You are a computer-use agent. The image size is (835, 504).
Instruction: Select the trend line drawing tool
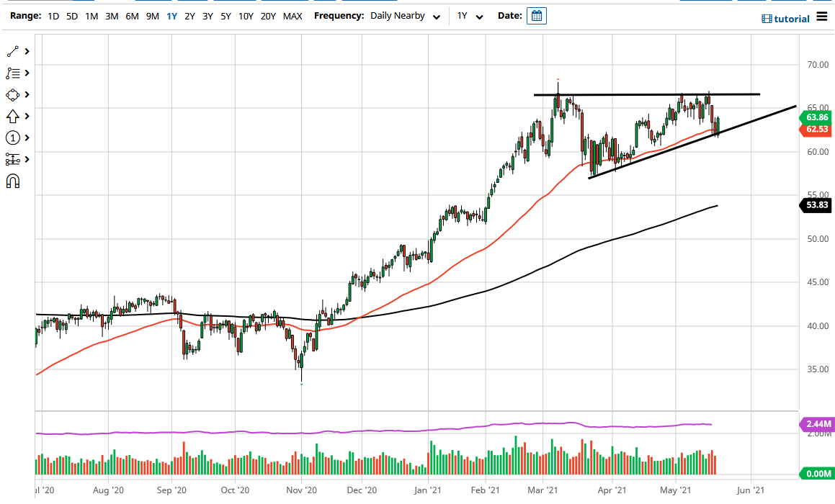(x=13, y=50)
